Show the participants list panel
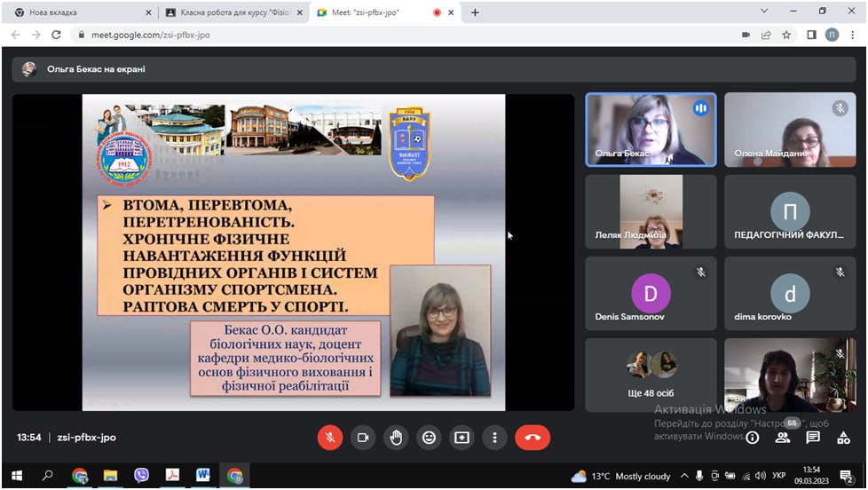 tap(783, 438)
